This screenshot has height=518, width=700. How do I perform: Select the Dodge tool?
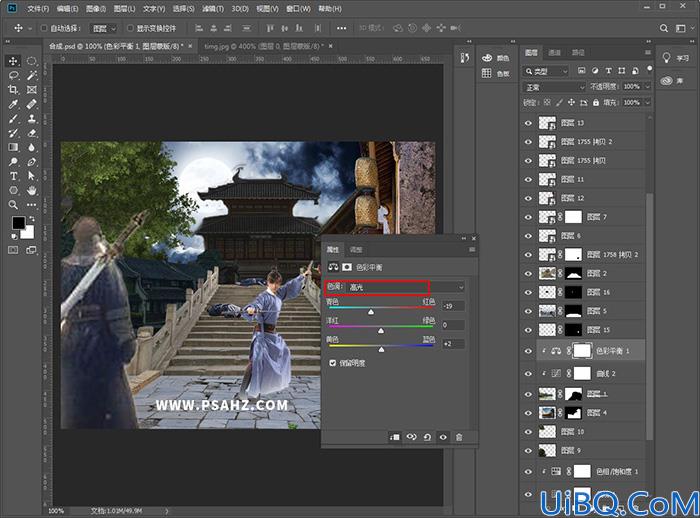pyautogui.click(x=13, y=162)
